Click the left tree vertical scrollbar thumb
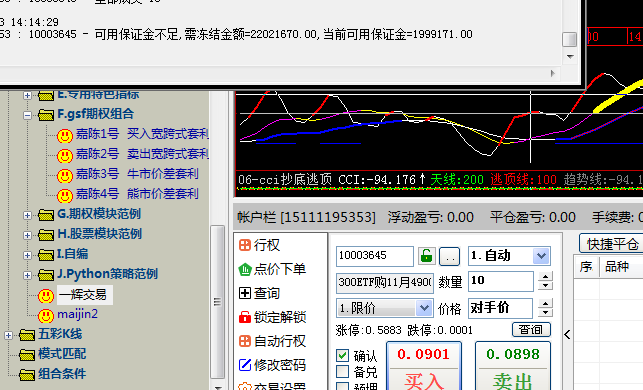Viewport: 643px width, 390px height. [x=218, y=302]
